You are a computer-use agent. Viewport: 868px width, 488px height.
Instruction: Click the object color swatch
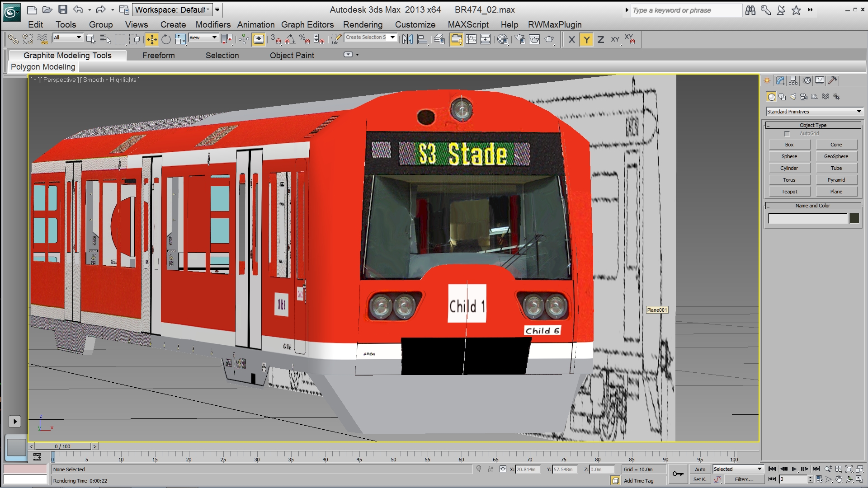click(854, 218)
